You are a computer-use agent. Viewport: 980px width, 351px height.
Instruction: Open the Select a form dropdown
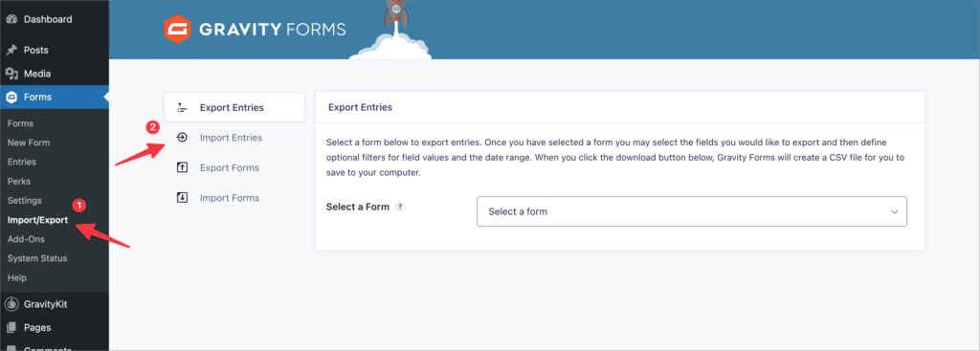tap(692, 211)
